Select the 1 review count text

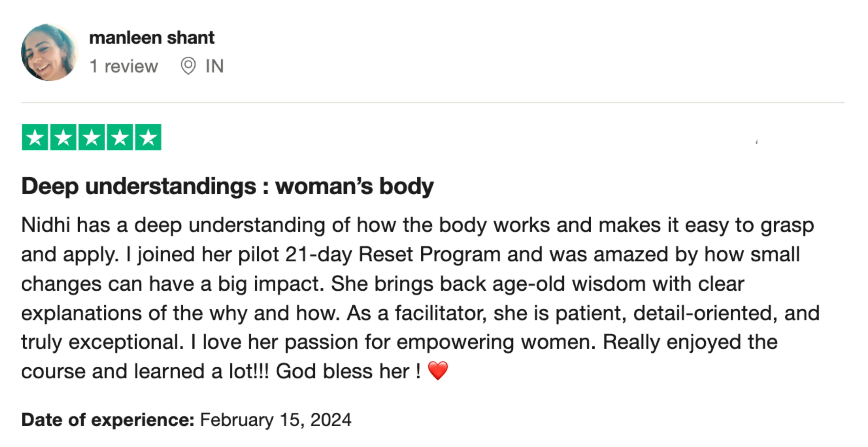click(x=124, y=66)
